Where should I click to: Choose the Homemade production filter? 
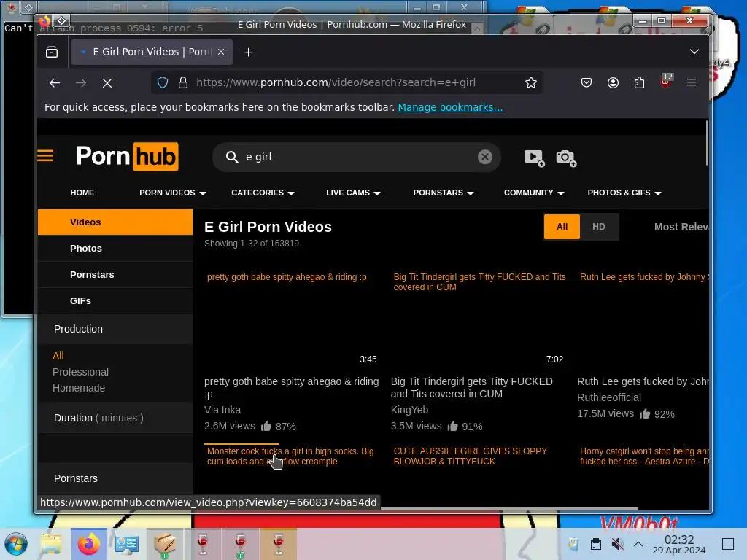(x=79, y=388)
